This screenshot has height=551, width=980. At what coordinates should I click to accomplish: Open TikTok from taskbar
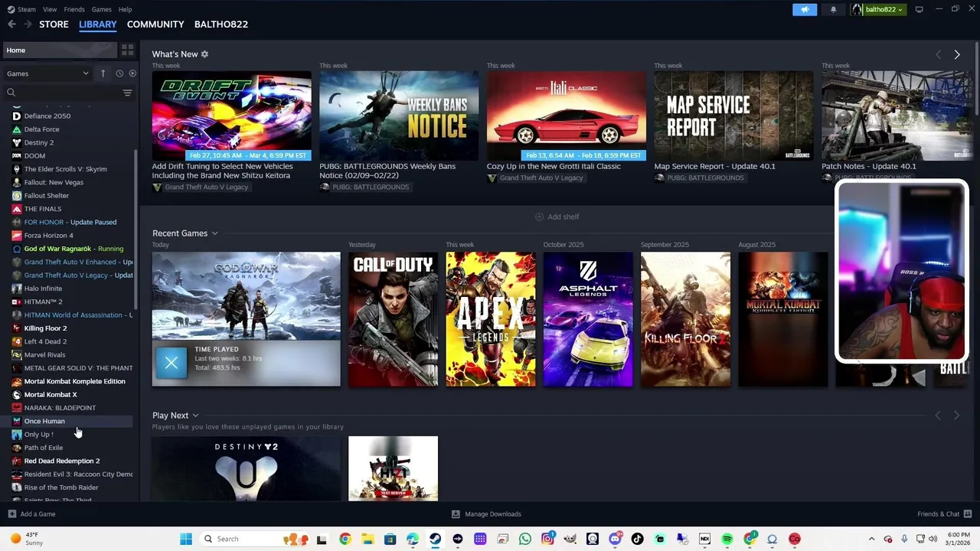click(638, 539)
